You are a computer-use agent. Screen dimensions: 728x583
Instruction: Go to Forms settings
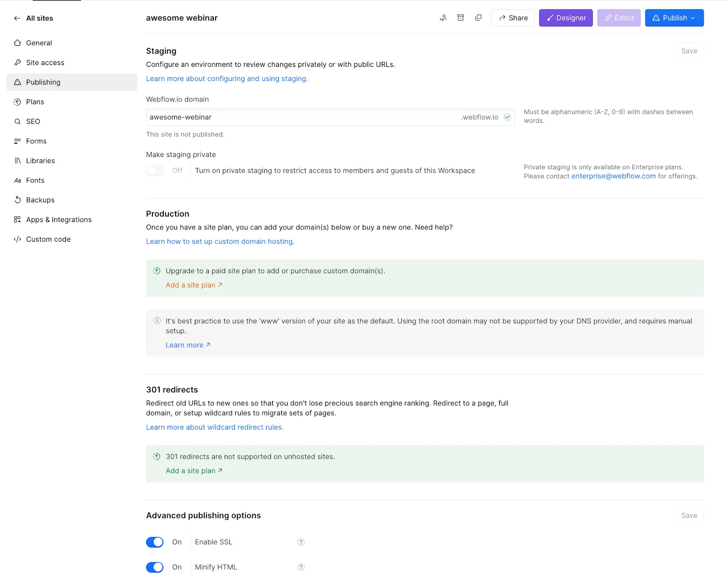click(72, 141)
